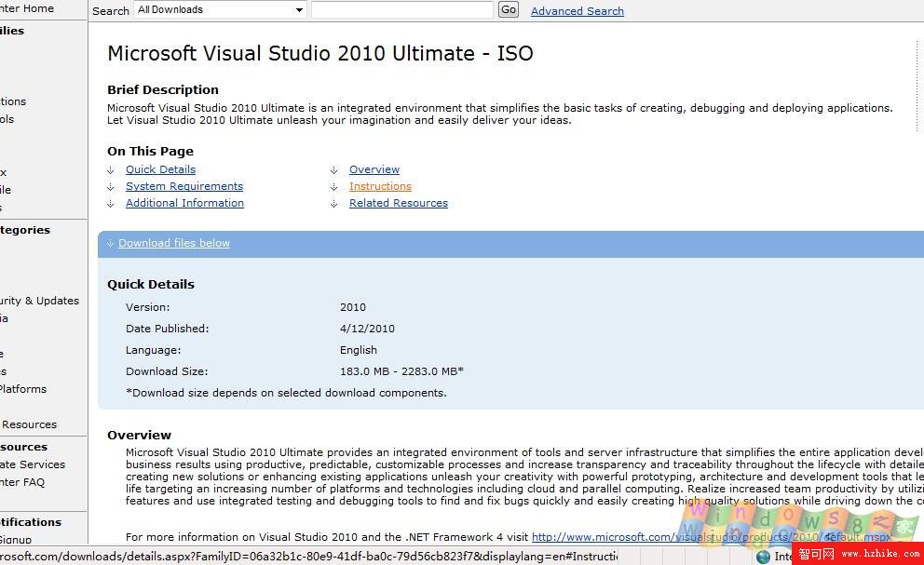Click the On This Page heading

pyautogui.click(x=150, y=151)
